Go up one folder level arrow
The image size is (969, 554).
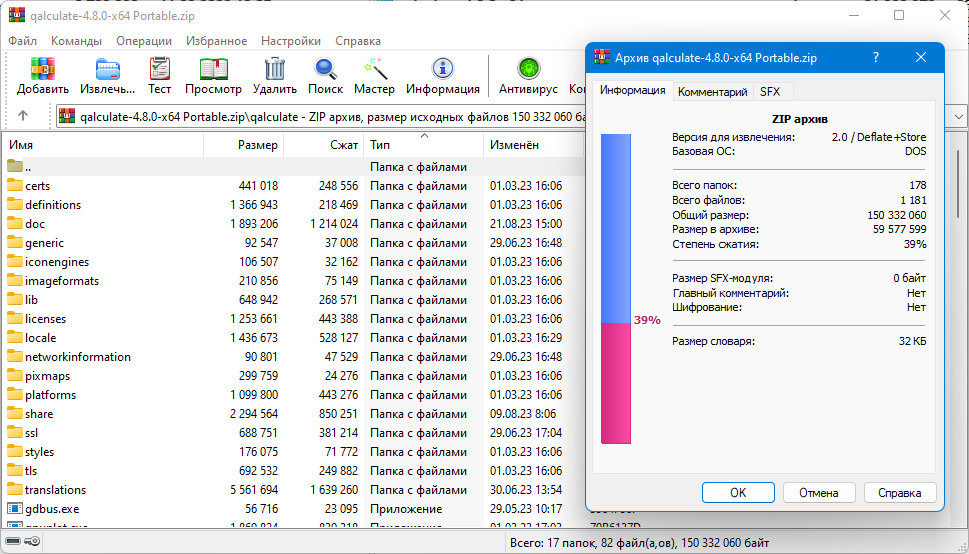23,116
